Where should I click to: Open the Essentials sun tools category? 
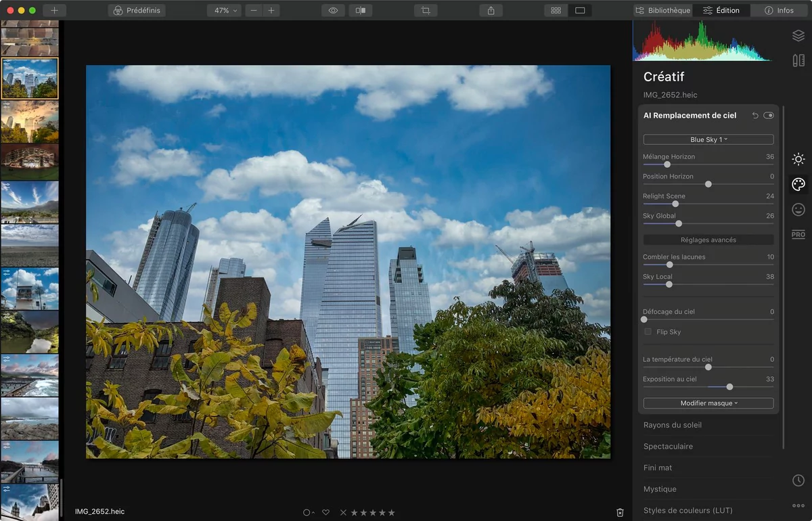(x=798, y=160)
